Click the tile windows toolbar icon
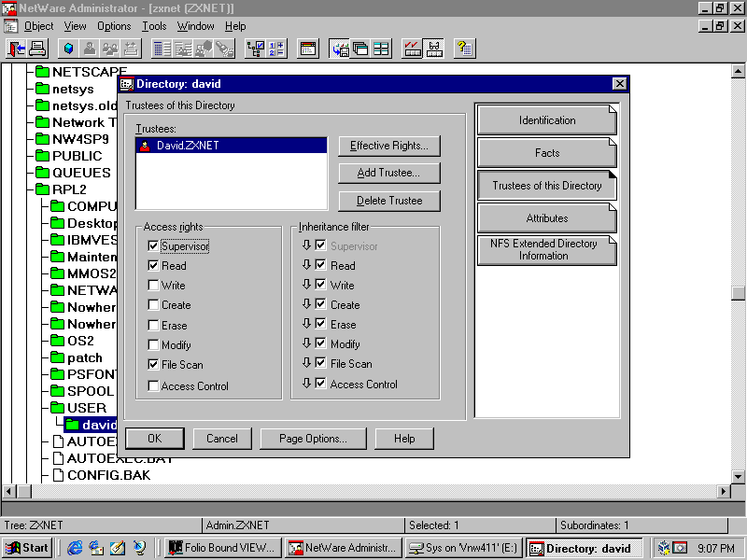 (x=381, y=49)
